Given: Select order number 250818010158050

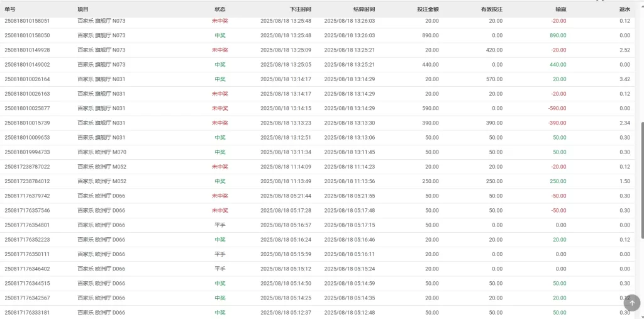Looking at the screenshot, I should tap(28, 35).
